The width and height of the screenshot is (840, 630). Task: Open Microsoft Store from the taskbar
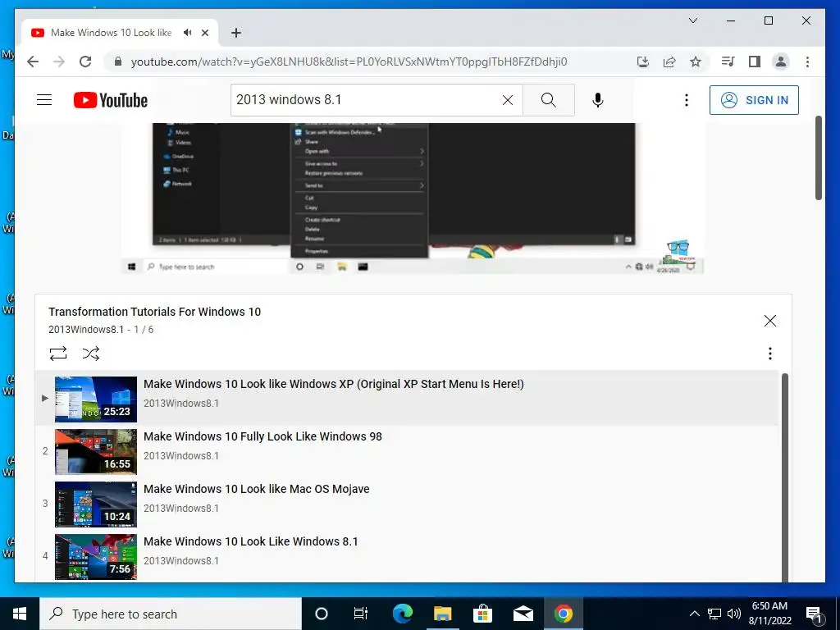pyautogui.click(x=482, y=614)
